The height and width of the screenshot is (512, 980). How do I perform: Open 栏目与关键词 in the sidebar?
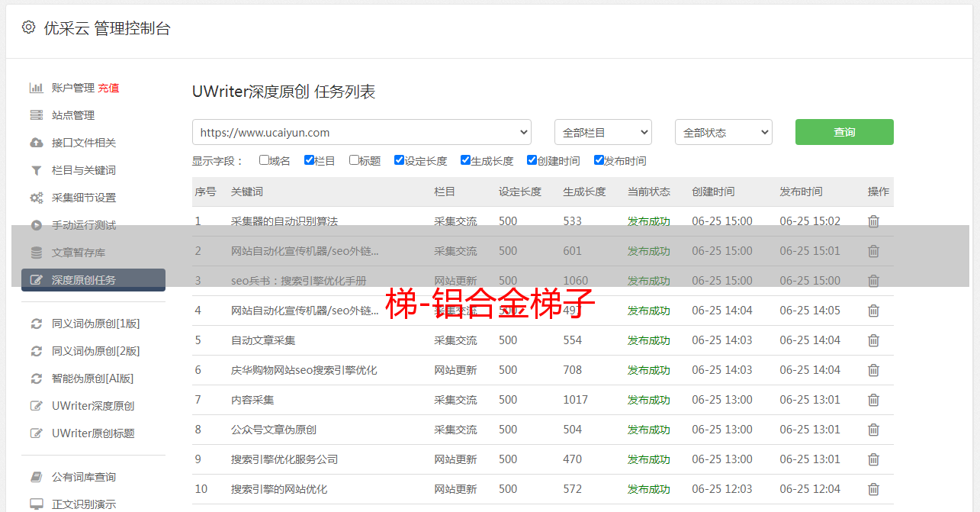(x=84, y=170)
